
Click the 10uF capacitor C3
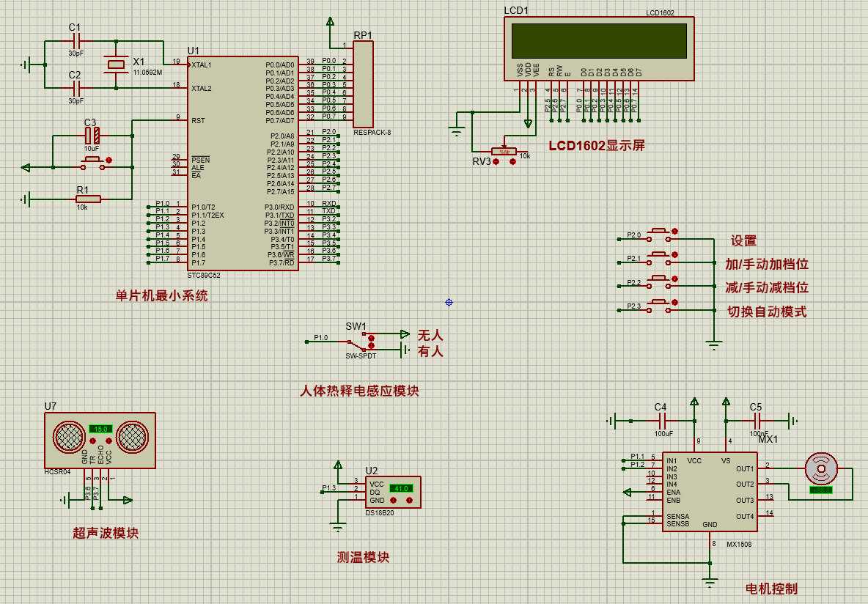pos(92,135)
